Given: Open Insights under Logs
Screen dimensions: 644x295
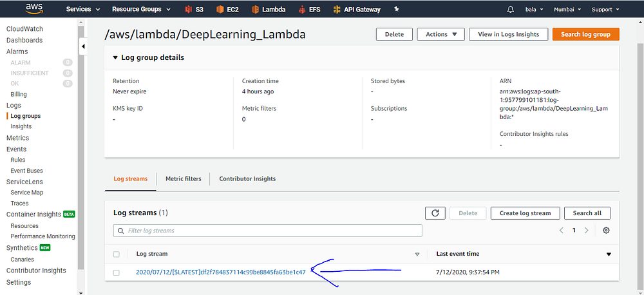Looking at the screenshot, I should (x=21, y=126).
